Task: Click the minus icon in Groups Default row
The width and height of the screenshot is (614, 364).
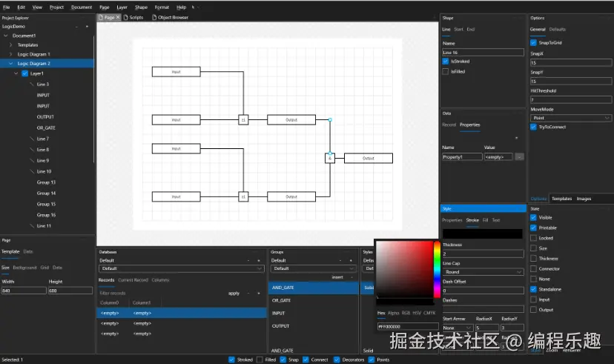Action: point(340,260)
